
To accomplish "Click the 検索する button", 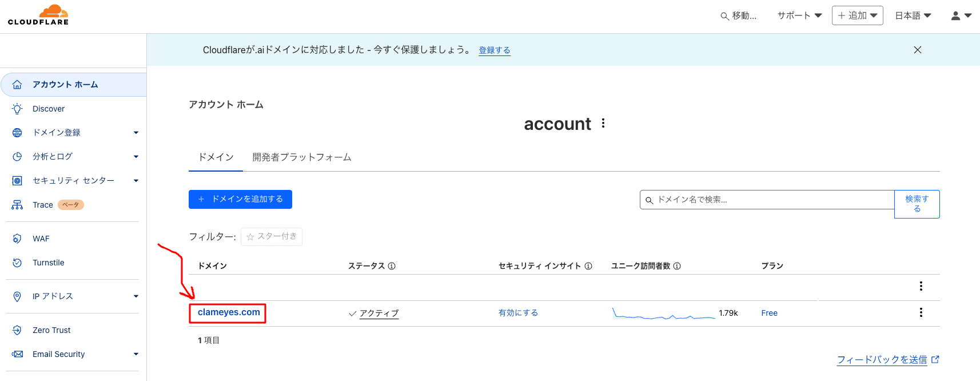I will point(917,204).
